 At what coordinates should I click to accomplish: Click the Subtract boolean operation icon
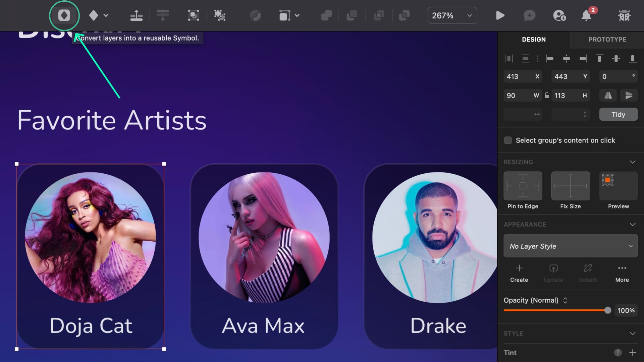tap(352, 15)
